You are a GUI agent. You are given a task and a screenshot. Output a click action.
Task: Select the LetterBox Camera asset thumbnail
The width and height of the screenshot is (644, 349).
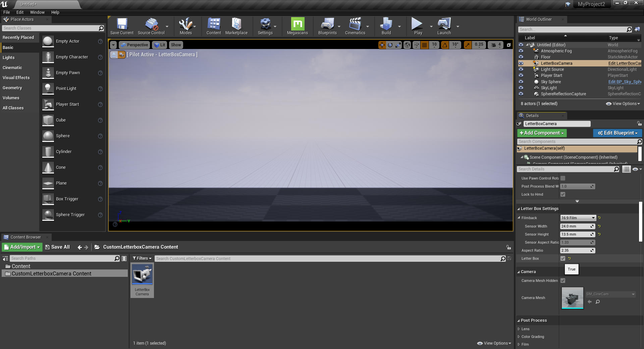click(x=142, y=274)
